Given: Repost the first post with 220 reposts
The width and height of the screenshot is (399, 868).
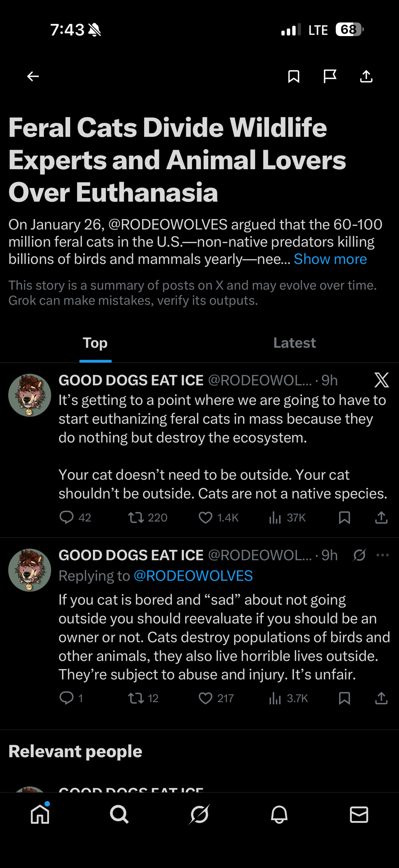Looking at the screenshot, I should (136, 517).
